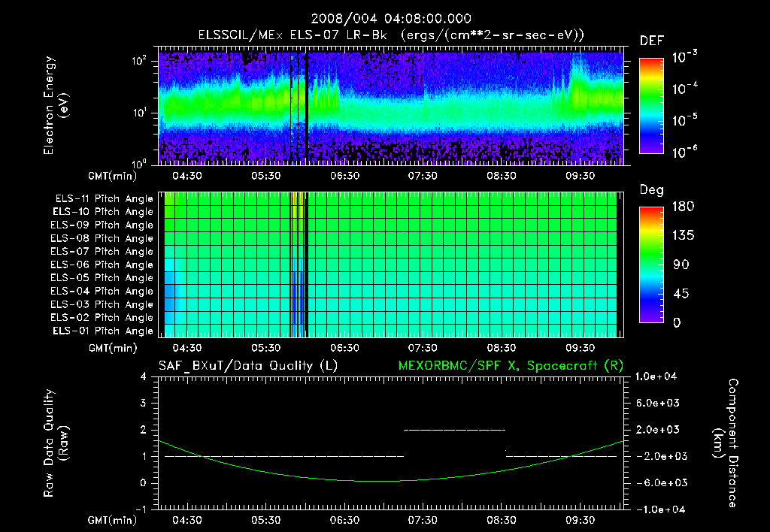Click the '1.0e+04' right axis value
Image resolution: width=770 pixels, height=532 pixels.
click(656, 376)
